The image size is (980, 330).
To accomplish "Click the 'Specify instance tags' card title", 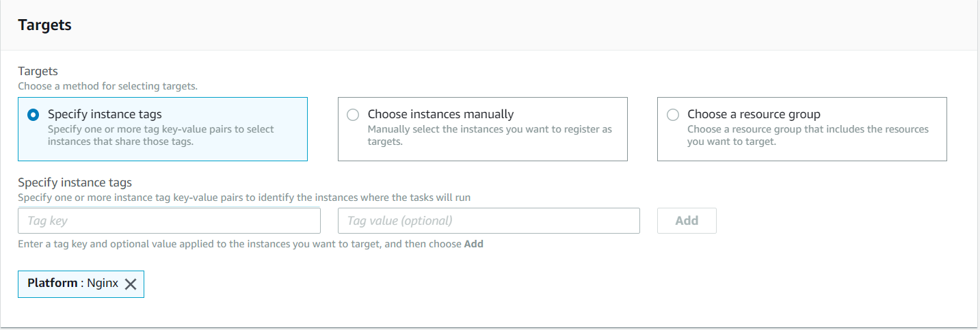I will coord(105,114).
